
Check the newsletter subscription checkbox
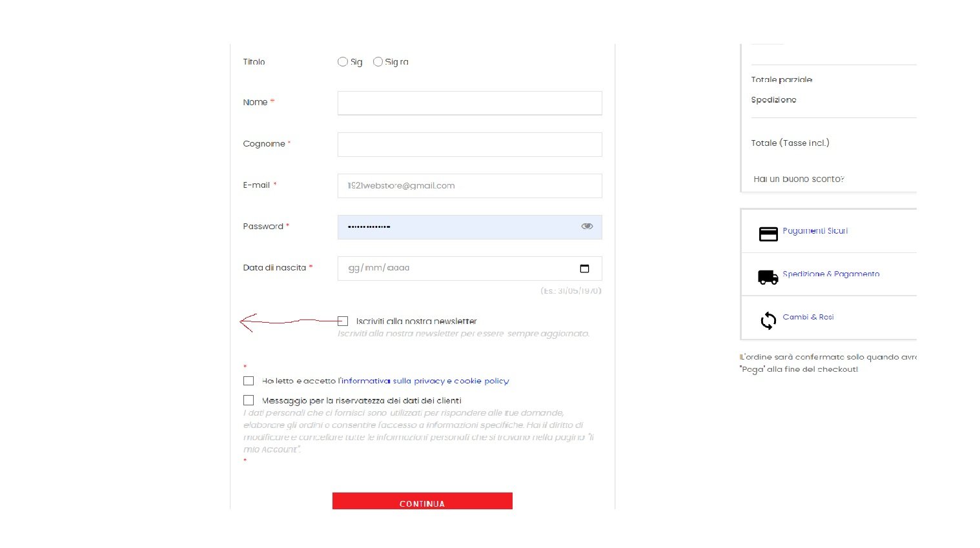click(343, 321)
